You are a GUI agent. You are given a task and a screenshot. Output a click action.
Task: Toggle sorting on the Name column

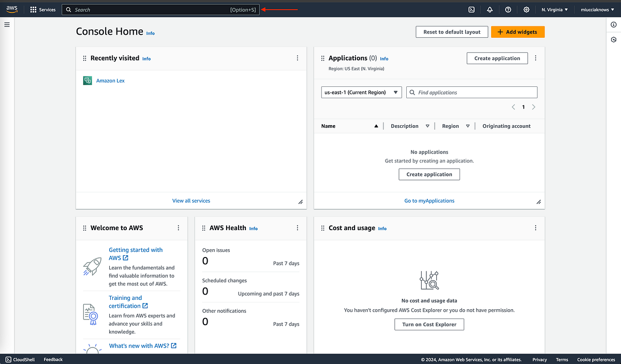point(328,126)
